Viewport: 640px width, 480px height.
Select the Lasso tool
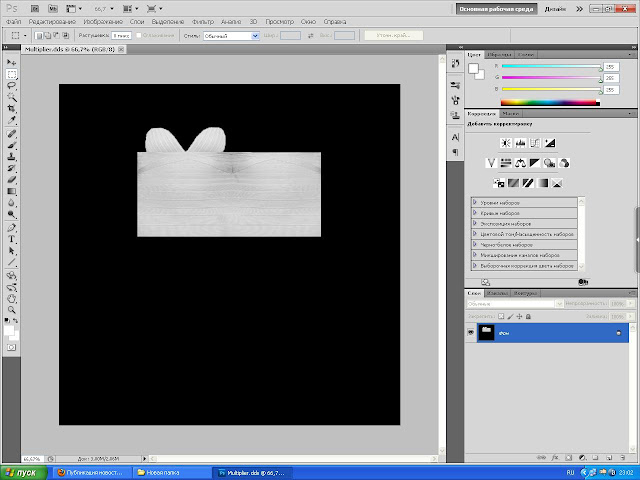(x=12, y=85)
